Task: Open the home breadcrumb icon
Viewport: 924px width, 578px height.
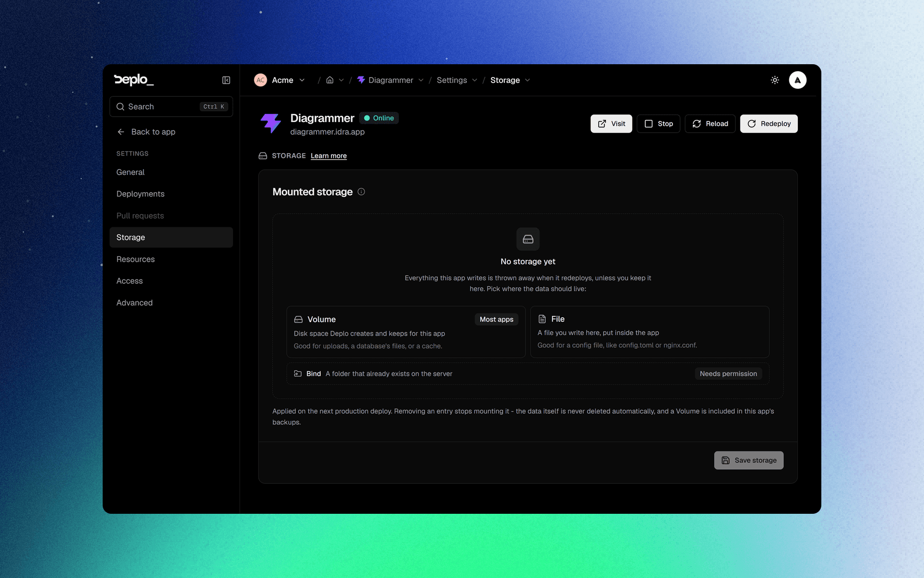Action: [x=330, y=80]
